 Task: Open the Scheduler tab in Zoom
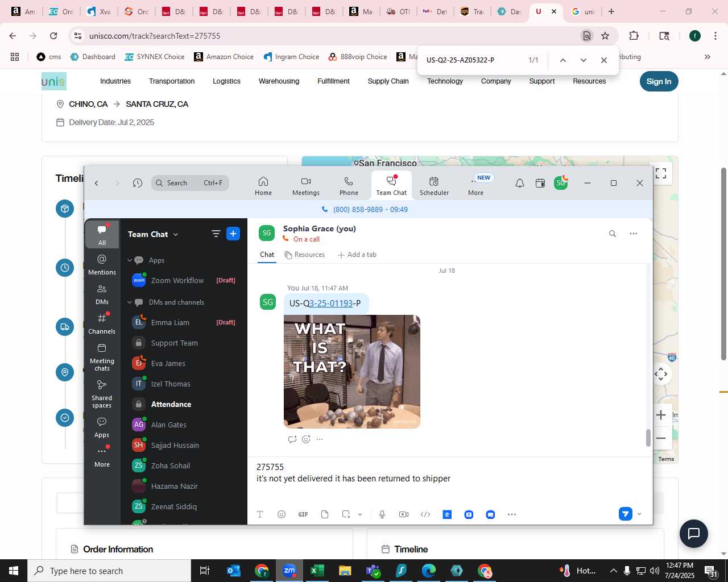[434, 186]
